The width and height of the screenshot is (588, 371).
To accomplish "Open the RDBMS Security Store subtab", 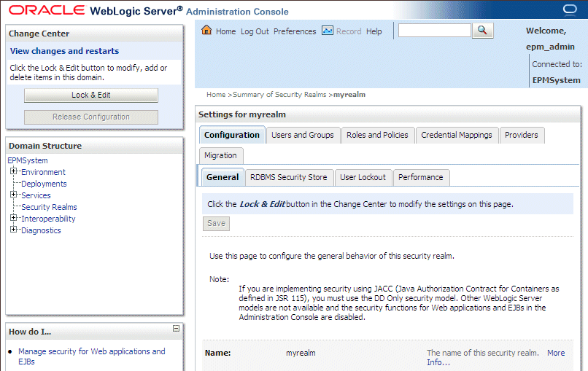I will (x=288, y=177).
